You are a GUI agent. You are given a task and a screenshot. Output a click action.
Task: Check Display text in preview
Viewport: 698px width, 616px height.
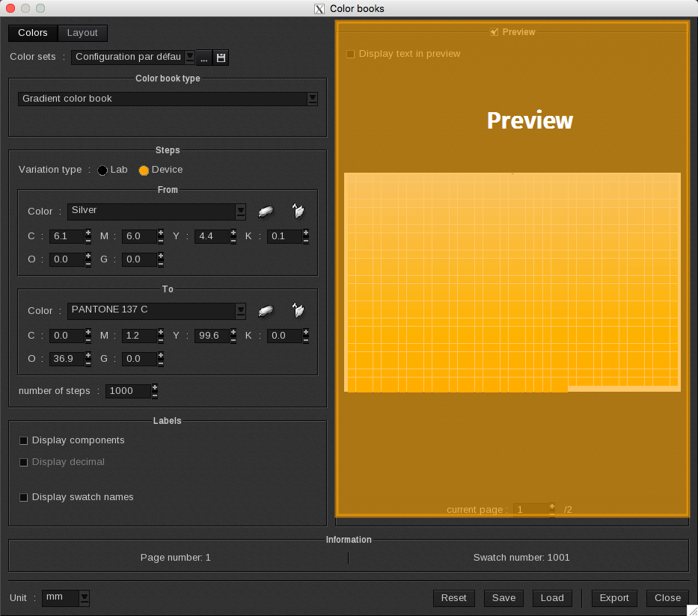pos(350,55)
